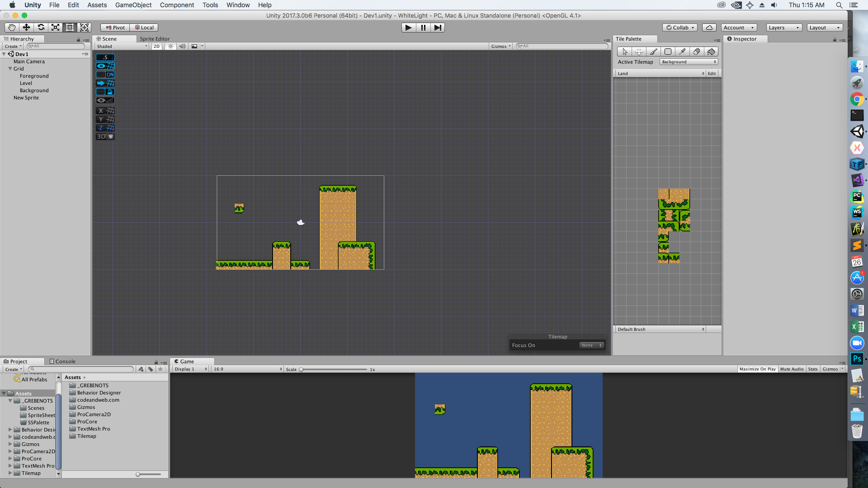Screen dimensions: 868x488
Task: Open the Shaded draw mode dropdown
Action: pos(122,46)
